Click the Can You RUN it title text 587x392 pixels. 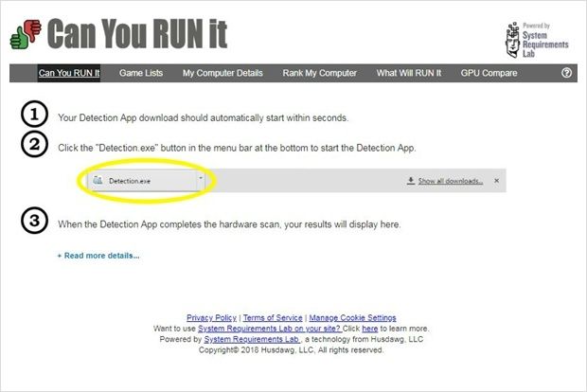tap(137, 34)
